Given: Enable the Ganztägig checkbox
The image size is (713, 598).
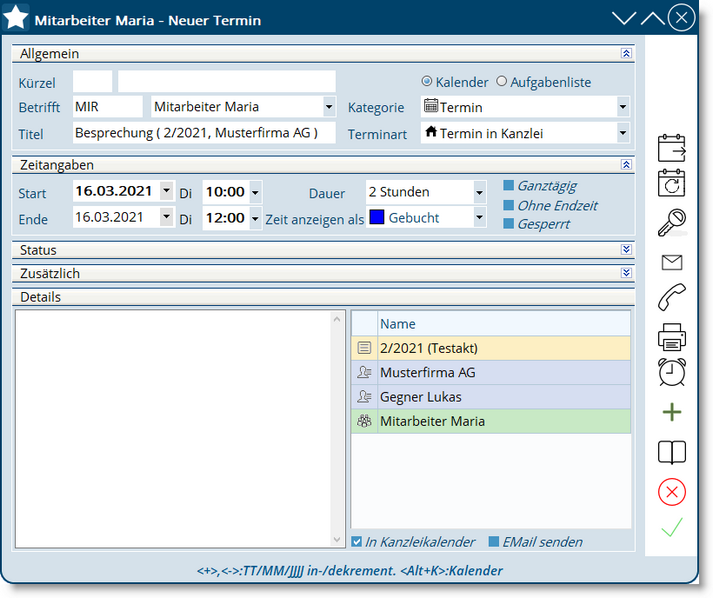Looking at the screenshot, I should 508,185.
